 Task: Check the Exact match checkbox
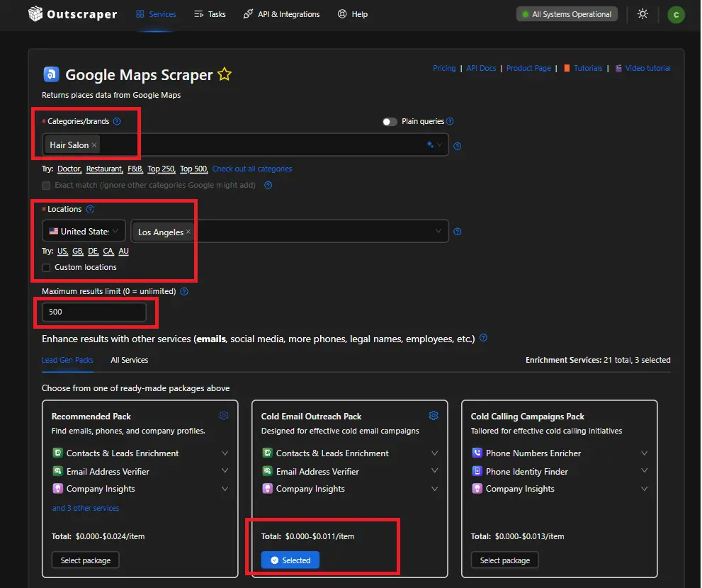point(46,186)
